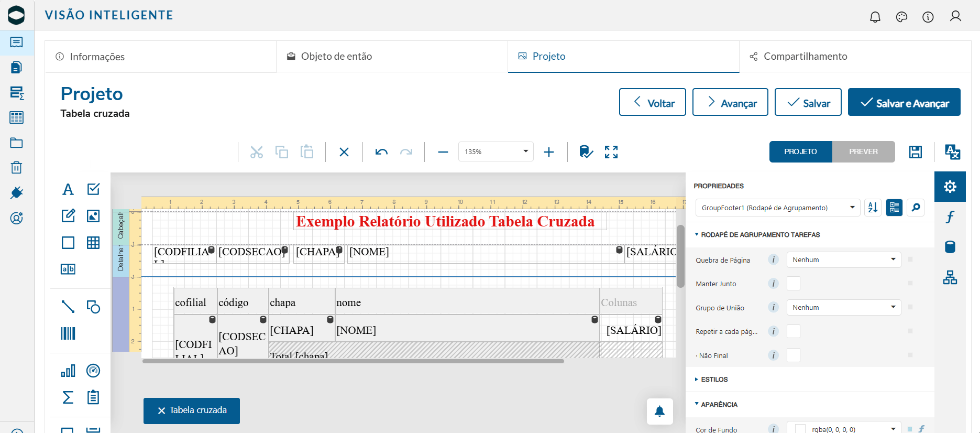The image size is (980, 433).
Task: Switch to the Compartilhamento tab
Action: coord(855,57)
